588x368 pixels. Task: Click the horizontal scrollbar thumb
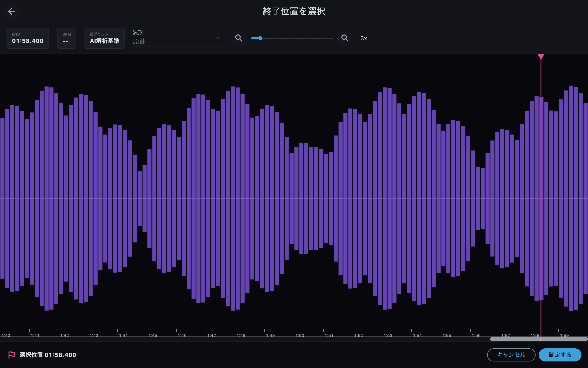(x=539, y=339)
